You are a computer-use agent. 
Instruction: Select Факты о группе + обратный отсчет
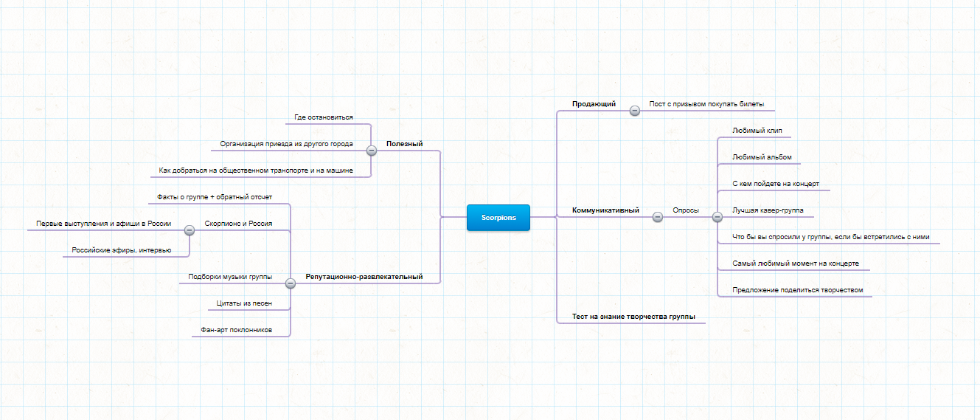(x=215, y=197)
